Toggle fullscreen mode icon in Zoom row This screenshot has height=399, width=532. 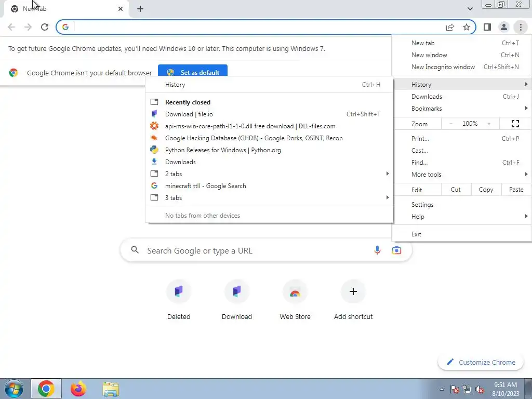pos(515,124)
